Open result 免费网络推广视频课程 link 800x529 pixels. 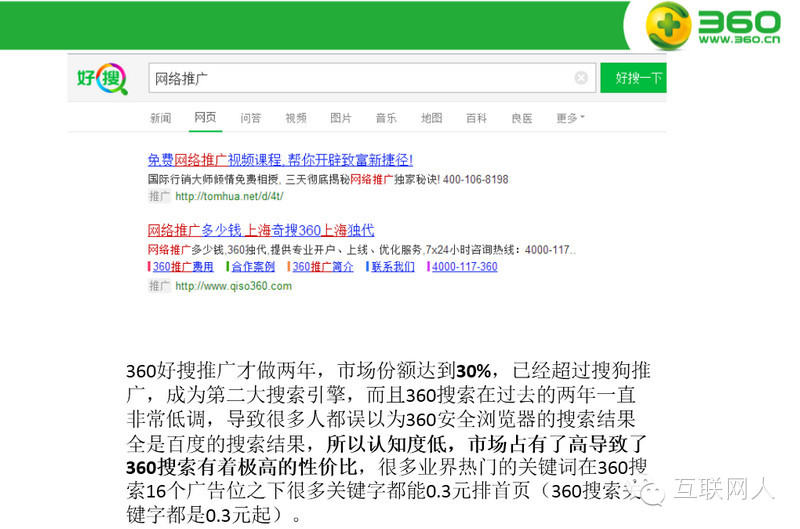coord(280,160)
